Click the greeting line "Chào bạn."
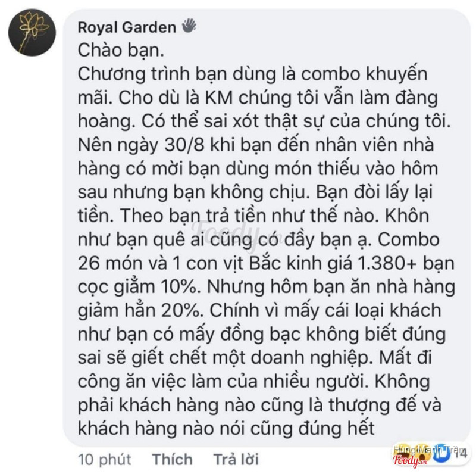This screenshot has height=474, width=476. point(121,51)
